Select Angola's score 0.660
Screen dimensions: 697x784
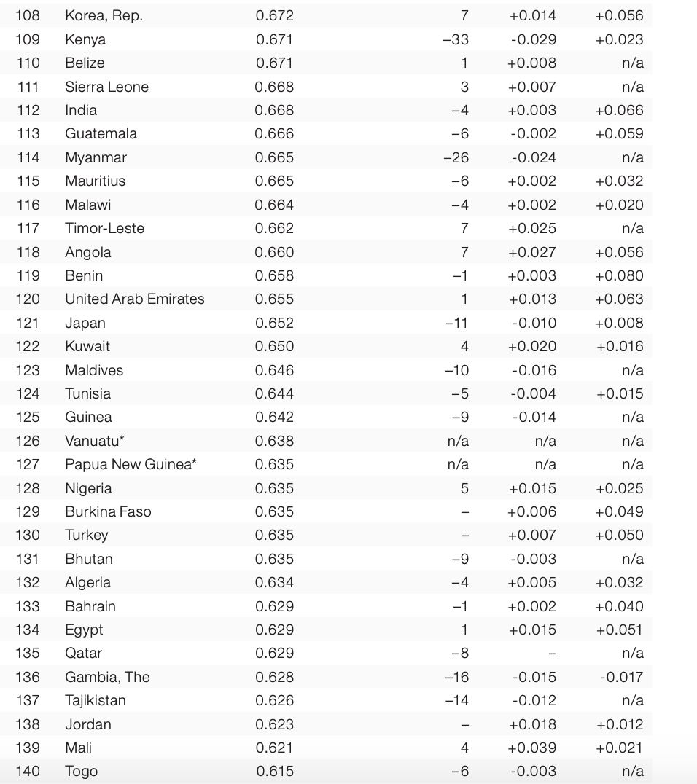click(x=274, y=252)
